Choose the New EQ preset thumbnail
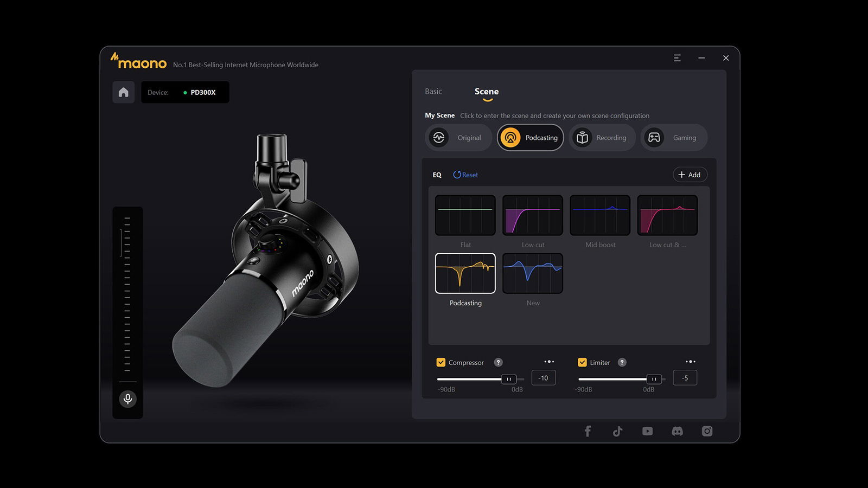 [x=533, y=273]
